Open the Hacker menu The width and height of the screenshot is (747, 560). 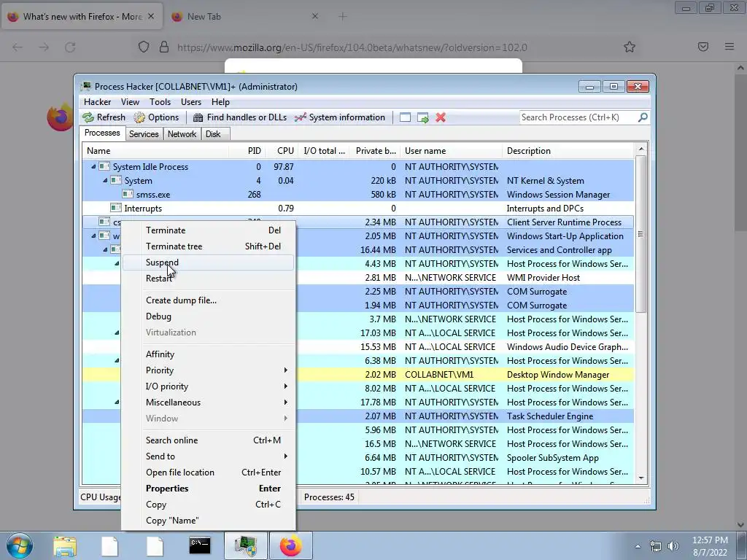coord(97,102)
